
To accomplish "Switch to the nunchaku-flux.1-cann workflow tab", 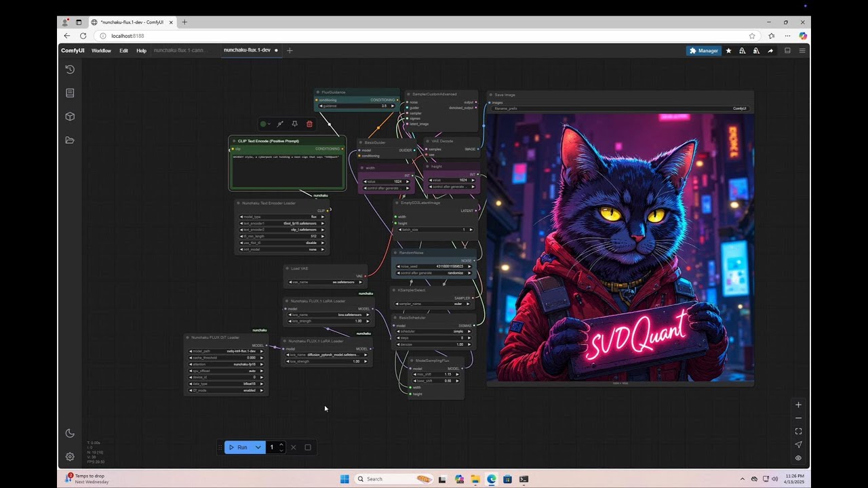I will point(180,50).
